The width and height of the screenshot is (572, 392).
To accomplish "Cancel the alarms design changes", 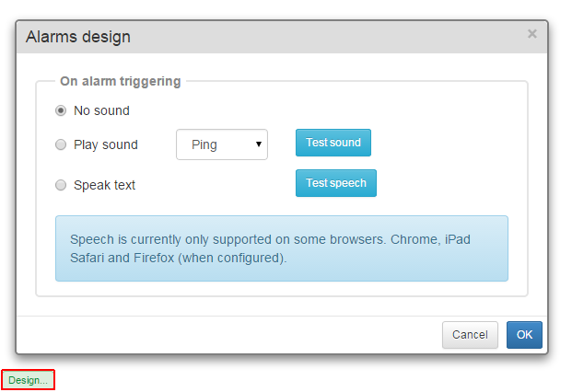I will point(470,335).
